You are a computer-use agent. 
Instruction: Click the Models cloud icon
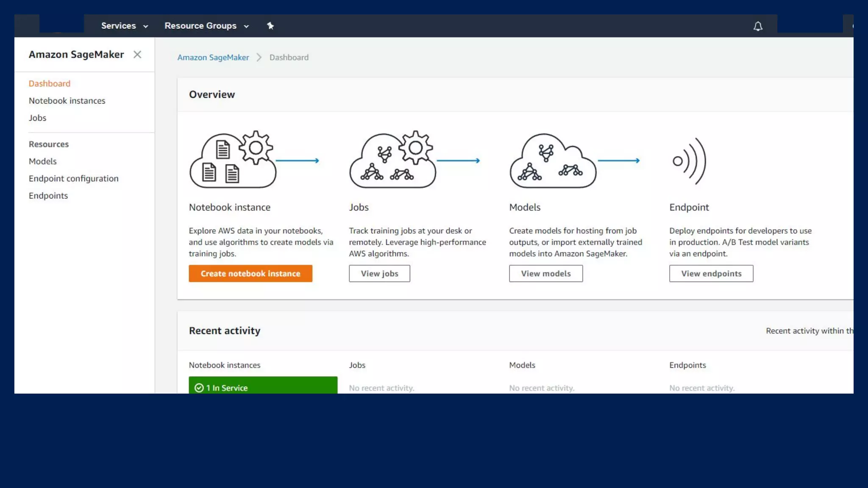[553, 160]
